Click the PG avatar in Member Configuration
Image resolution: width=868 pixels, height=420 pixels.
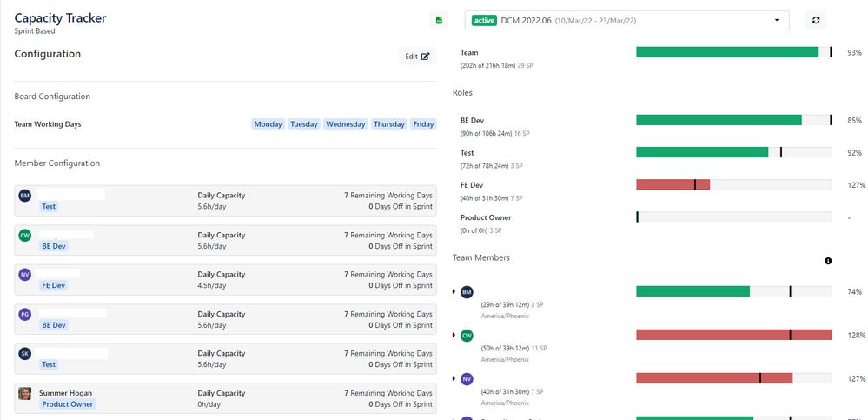tap(25, 314)
